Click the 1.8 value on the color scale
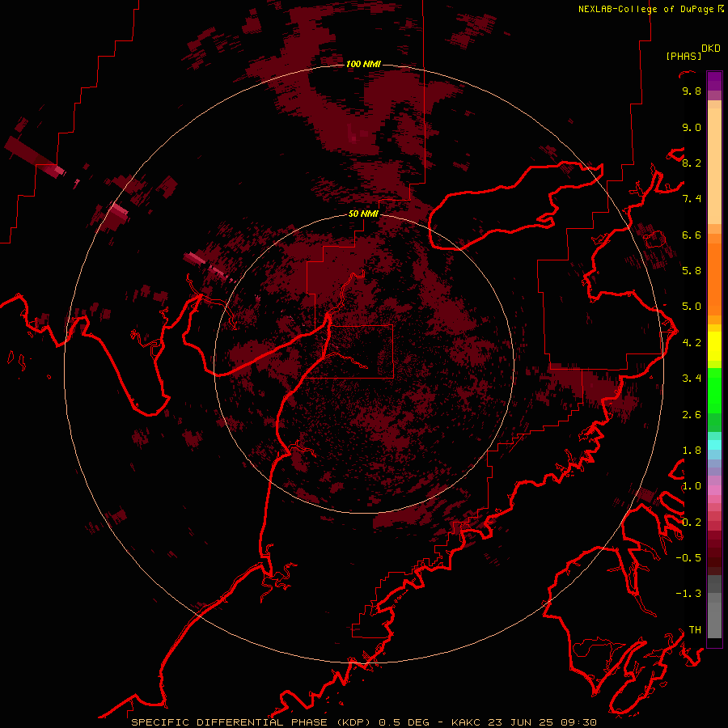Screen dimensions: 728x728 (x=692, y=451)
